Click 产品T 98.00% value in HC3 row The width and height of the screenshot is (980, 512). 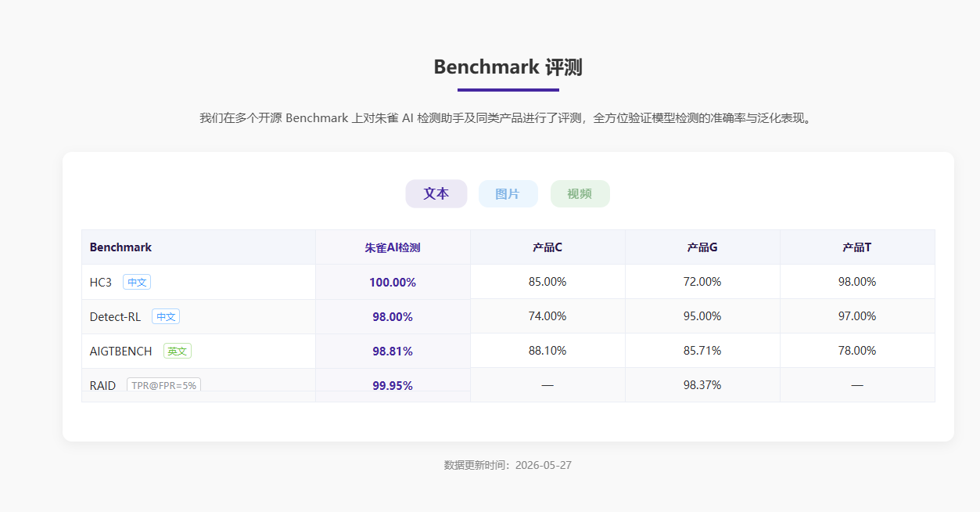pyautogui.click(x=857, y=282)
